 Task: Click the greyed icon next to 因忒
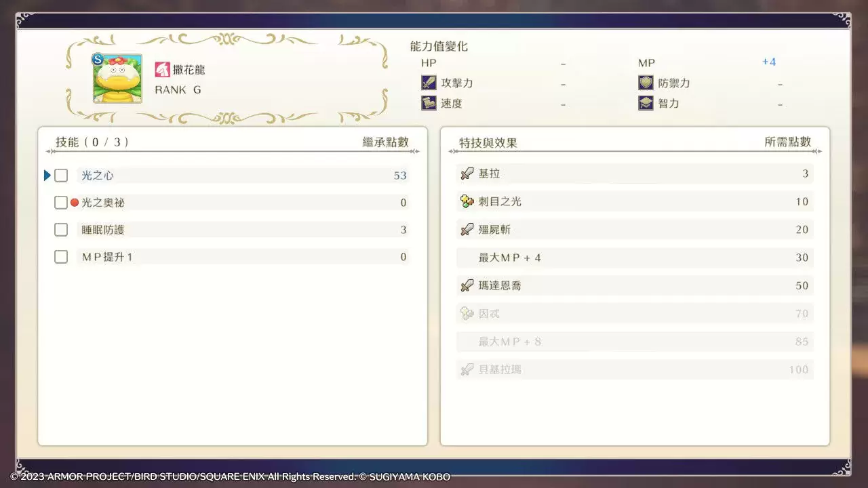coord(467,313)
